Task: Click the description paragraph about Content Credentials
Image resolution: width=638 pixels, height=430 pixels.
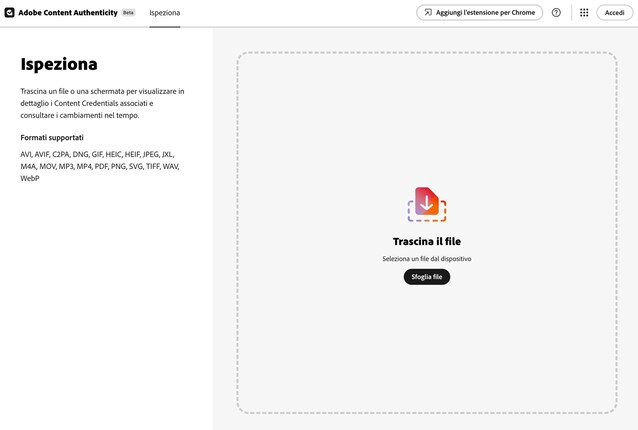Action: 102,103
